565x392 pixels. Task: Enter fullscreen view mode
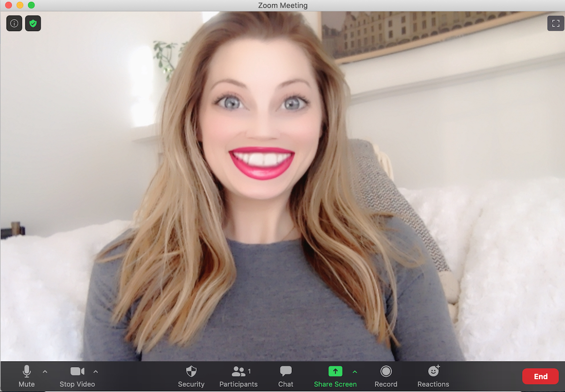click(x=555, y=23)
